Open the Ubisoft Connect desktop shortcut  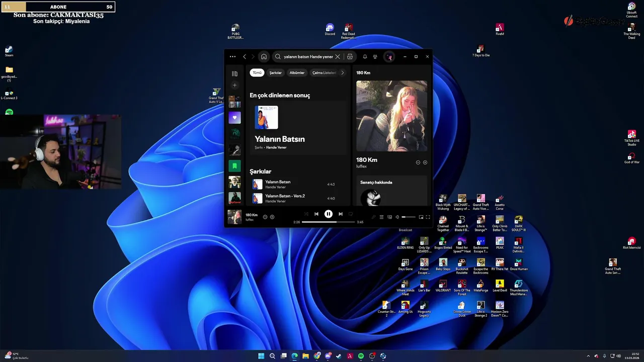coord(631,10)
